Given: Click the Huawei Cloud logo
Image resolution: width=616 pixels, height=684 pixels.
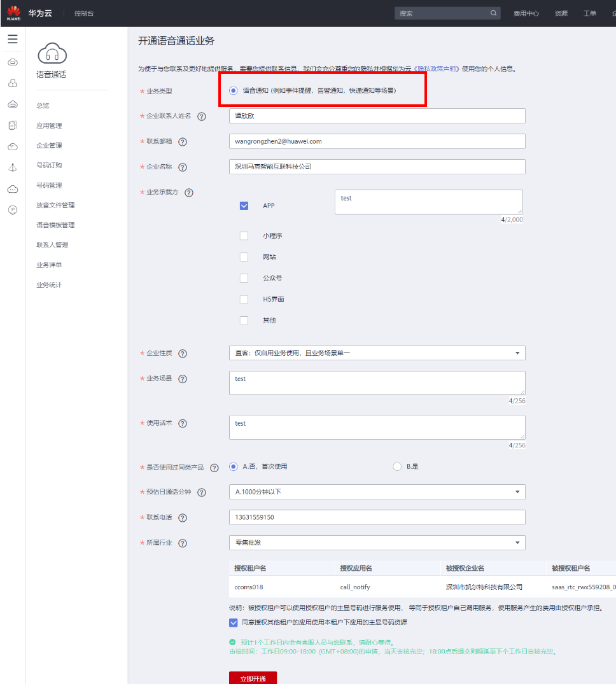Looking at the screenshot, I should 14,13.
